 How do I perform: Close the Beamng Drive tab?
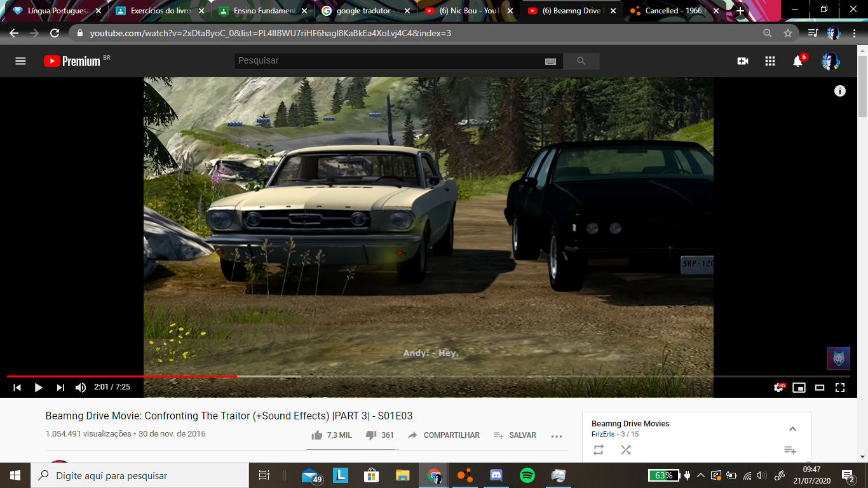click(x=613, y=11)
